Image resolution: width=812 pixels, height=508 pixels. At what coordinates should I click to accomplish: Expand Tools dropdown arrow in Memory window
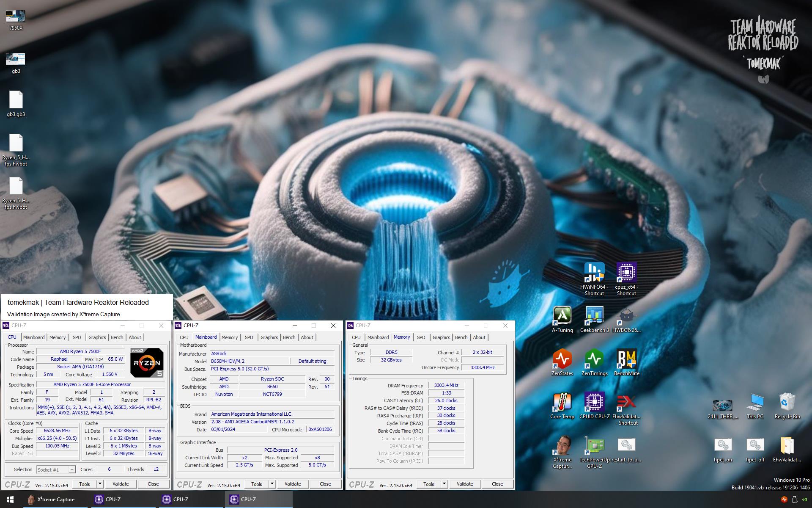(x=444, y=484)
